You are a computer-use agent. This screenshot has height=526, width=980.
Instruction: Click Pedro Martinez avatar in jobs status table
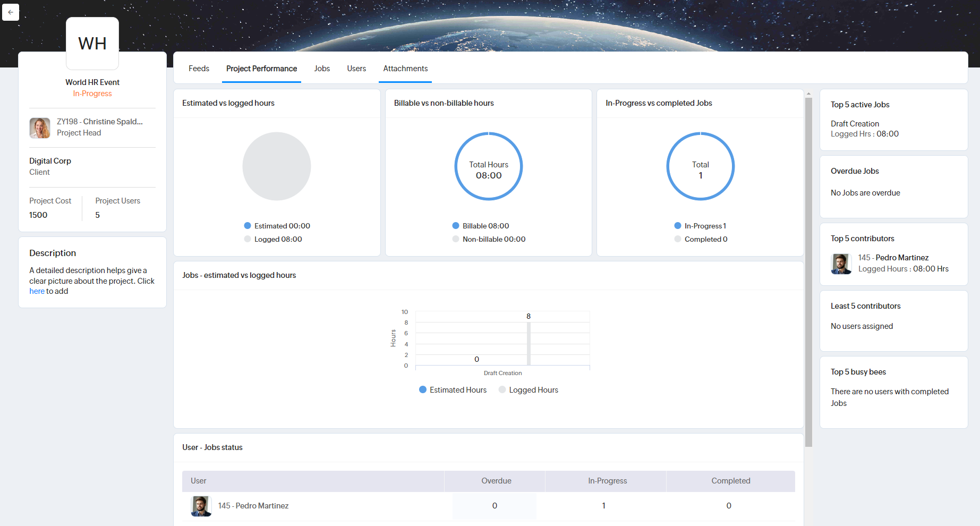pyautogui.click(x=201, y=506)
